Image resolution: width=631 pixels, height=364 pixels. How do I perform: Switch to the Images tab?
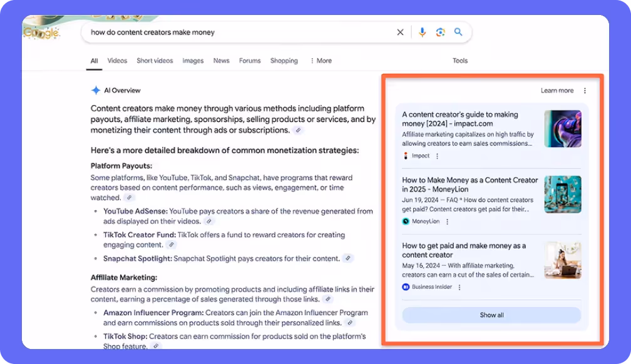[x=193, y=61]
